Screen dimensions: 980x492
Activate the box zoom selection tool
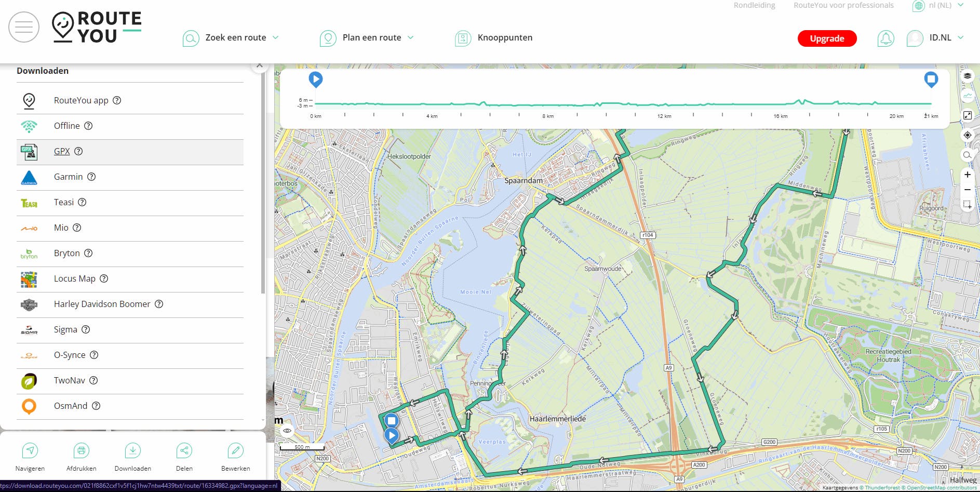click(967, 205)
